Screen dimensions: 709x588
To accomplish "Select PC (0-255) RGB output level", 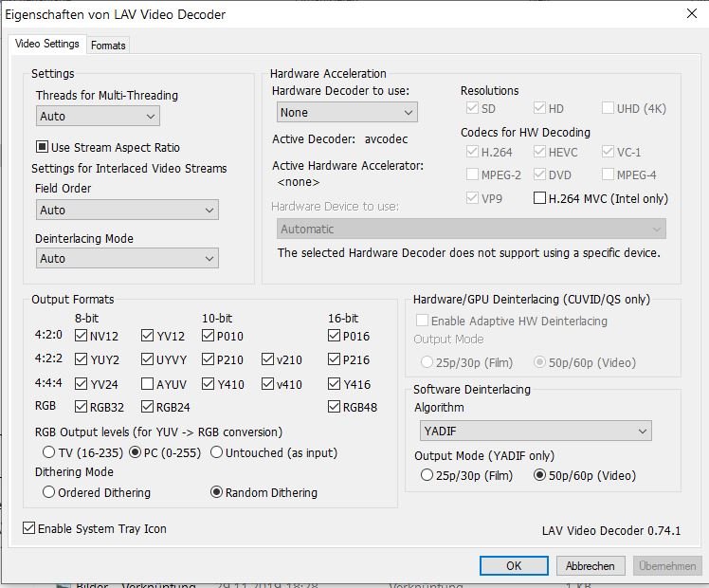I will tap(136, 452).
